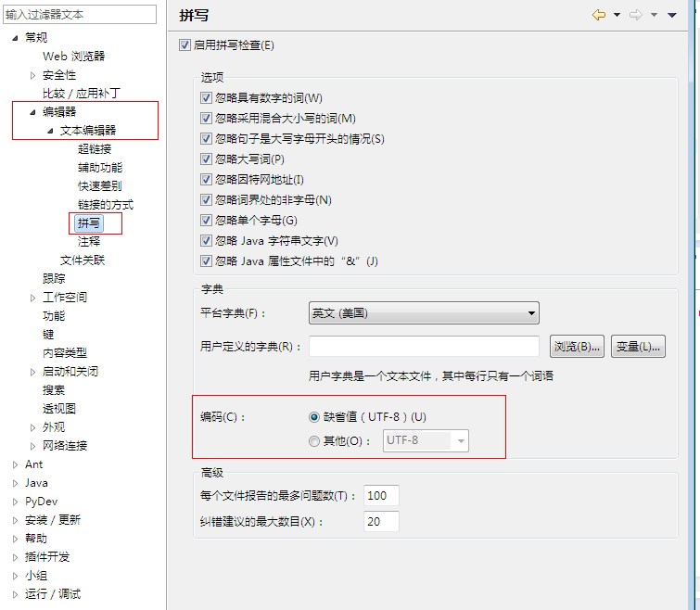The height and width of the screenshot is (610, 700).
Task: Select 拼写 in the tree
Action: tap(89, 223)
